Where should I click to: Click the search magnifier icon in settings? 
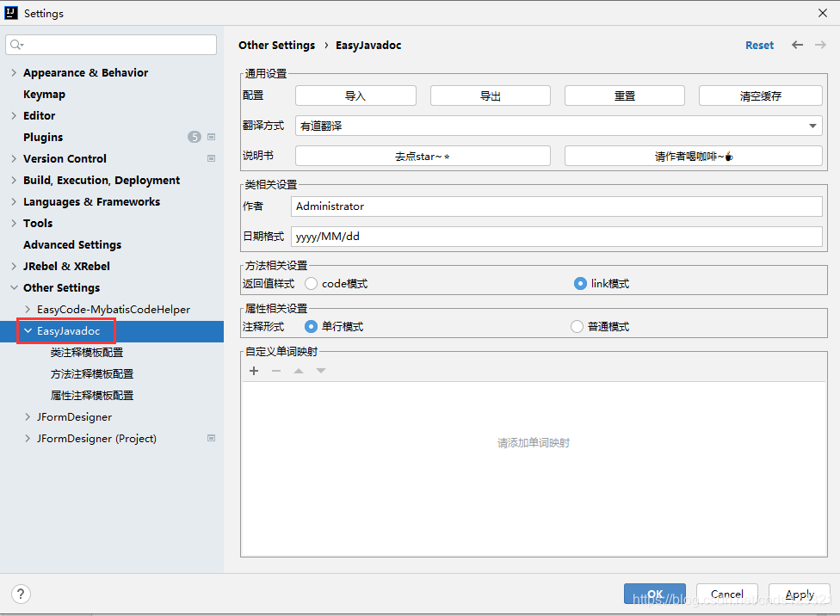[x=16, y=45]
